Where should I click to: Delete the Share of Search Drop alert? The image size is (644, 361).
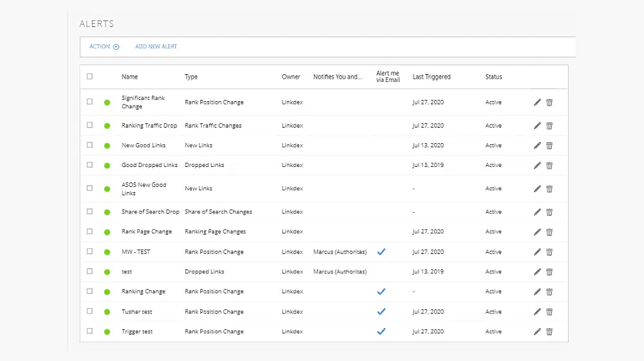(549, 212)
